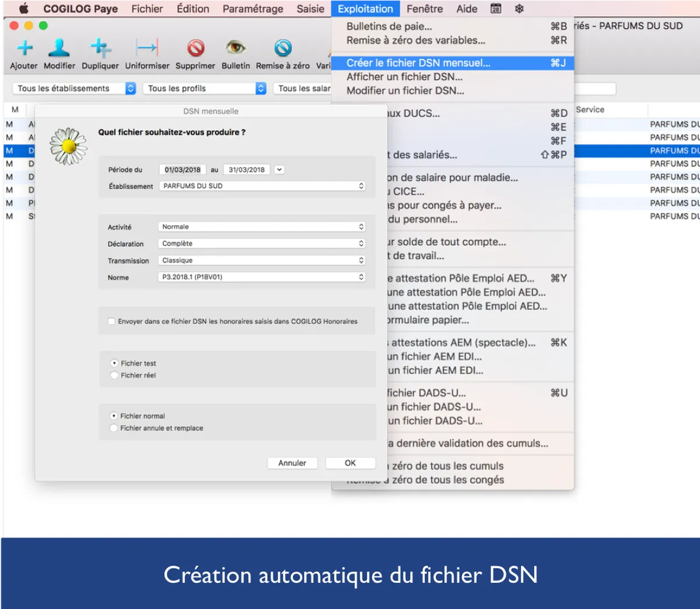The width and height of the screenshot is (700, 609).
Task: Click the Uniformiser toolbar icon
Action: (147, 48)
